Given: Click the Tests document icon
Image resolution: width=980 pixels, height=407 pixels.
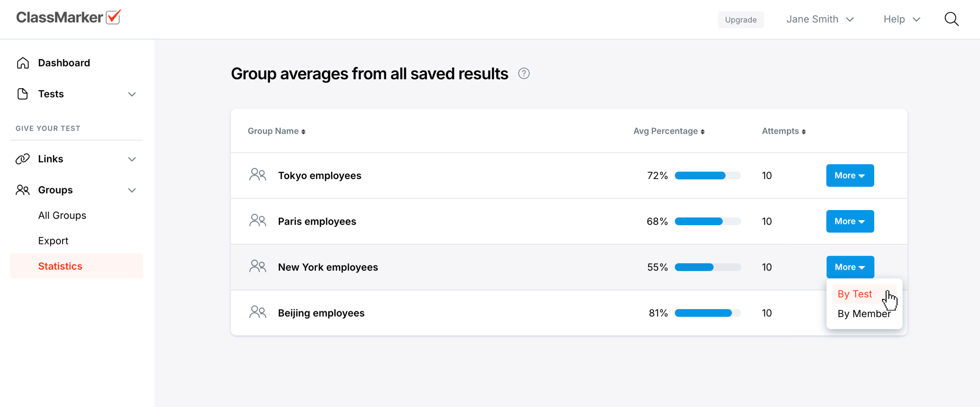Looking at the screenshot, I should tap(23, 94).
